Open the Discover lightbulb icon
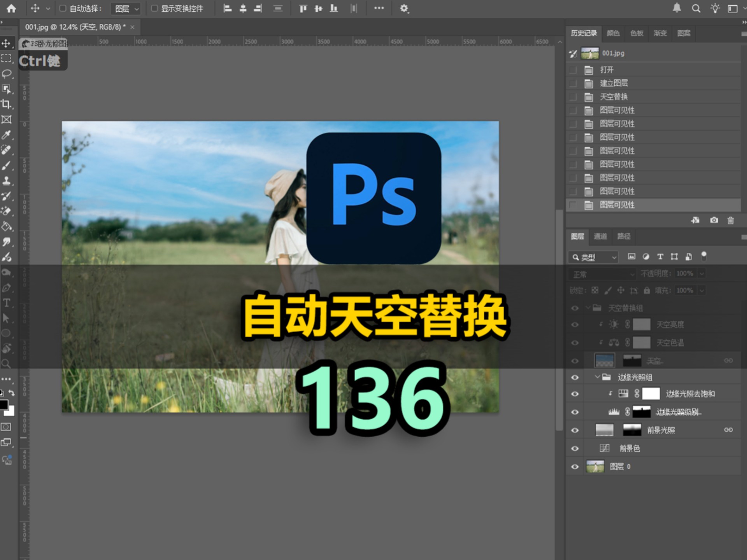 click(715, 8)
